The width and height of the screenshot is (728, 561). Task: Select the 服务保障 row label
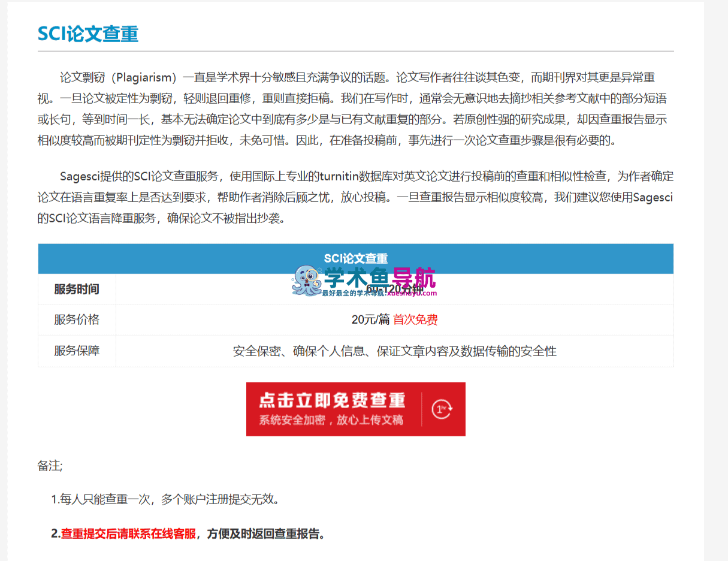pos(77,351)
